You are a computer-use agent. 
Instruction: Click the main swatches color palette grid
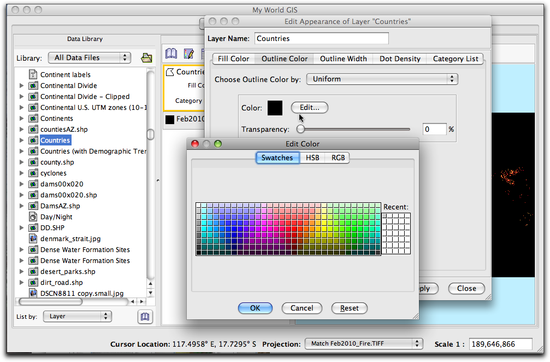tap(288, 228)
